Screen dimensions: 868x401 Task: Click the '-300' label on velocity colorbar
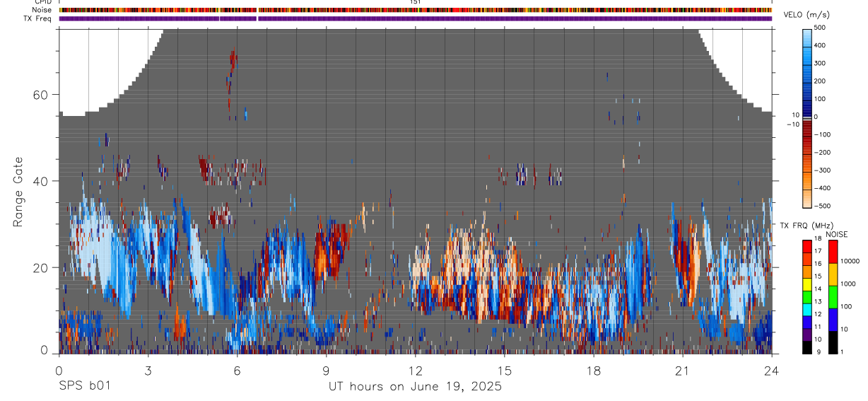click(821, 170)
